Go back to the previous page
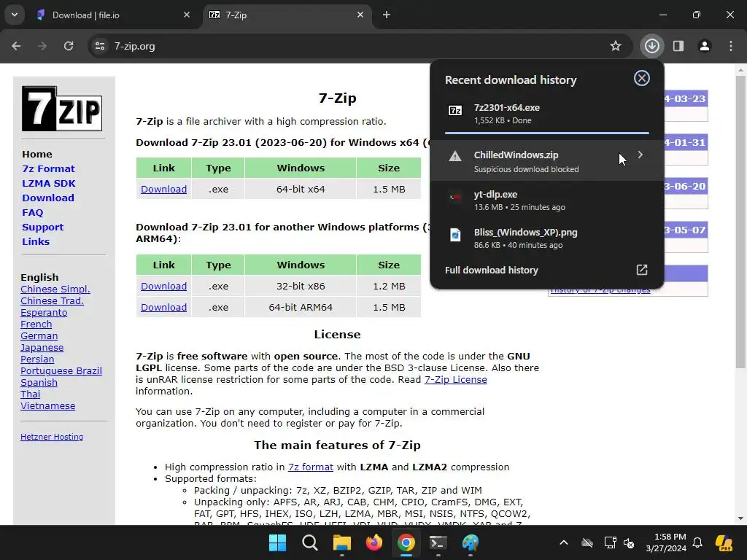The width and height of the screenshot is (747, 560). click(16, 46)
